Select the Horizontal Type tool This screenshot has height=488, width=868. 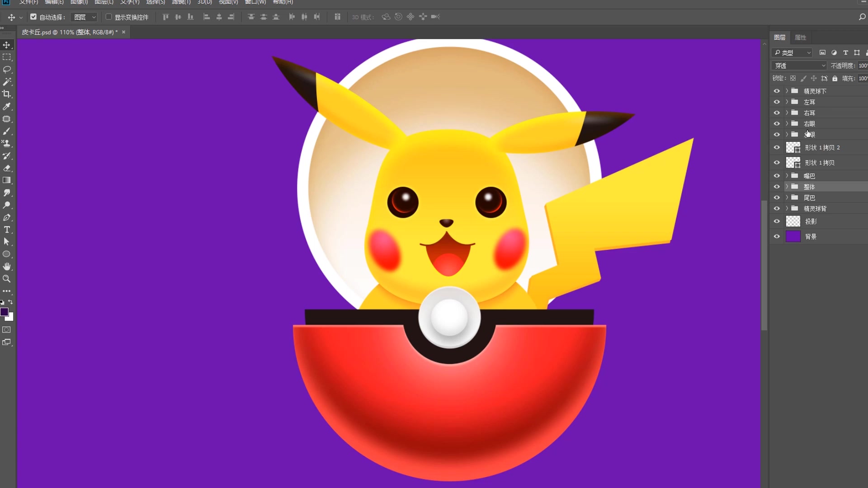click(7, 230)
